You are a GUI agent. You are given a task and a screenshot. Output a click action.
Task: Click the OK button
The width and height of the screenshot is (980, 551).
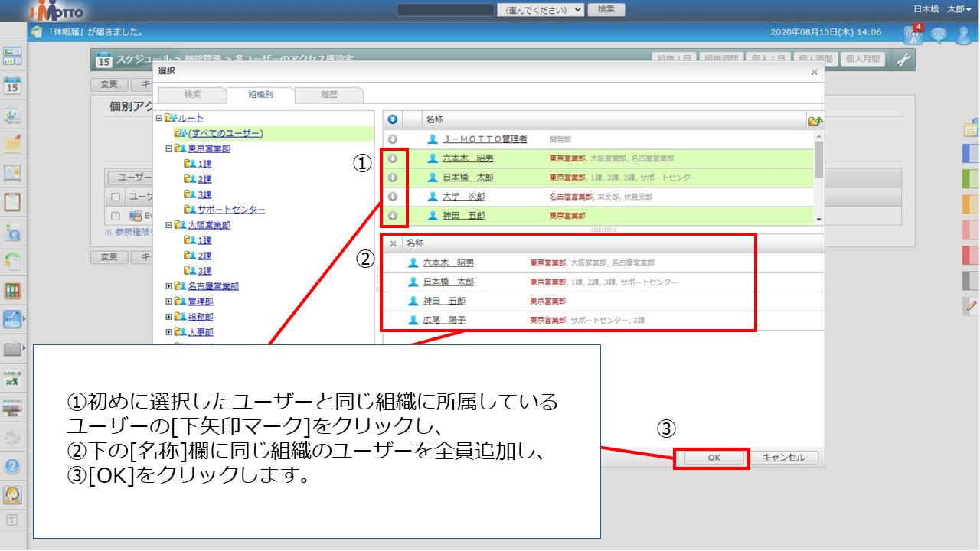[714, 458]
